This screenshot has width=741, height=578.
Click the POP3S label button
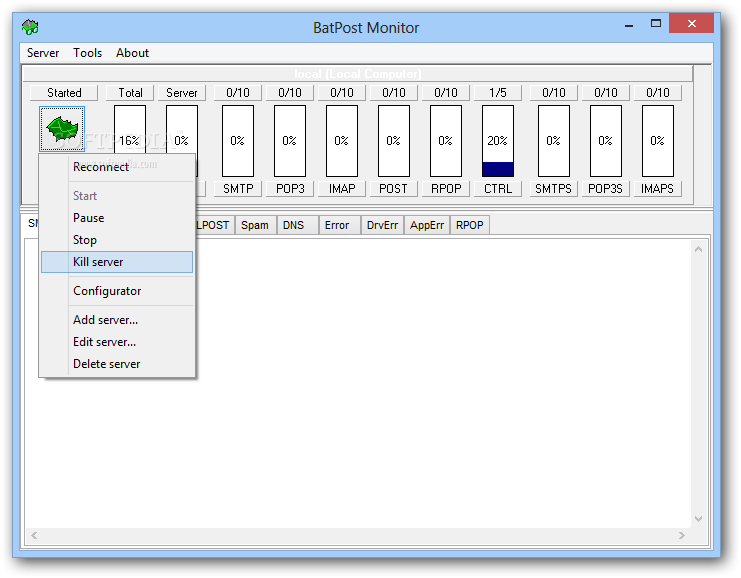tap(605, 189)
